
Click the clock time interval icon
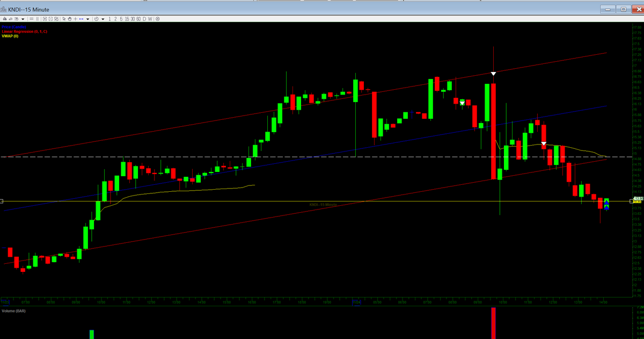(97, 19)
